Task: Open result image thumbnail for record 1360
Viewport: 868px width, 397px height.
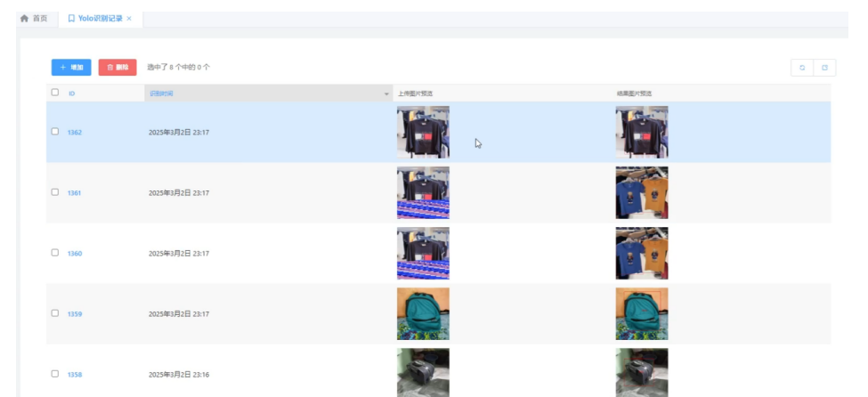Action: (642, 253)
